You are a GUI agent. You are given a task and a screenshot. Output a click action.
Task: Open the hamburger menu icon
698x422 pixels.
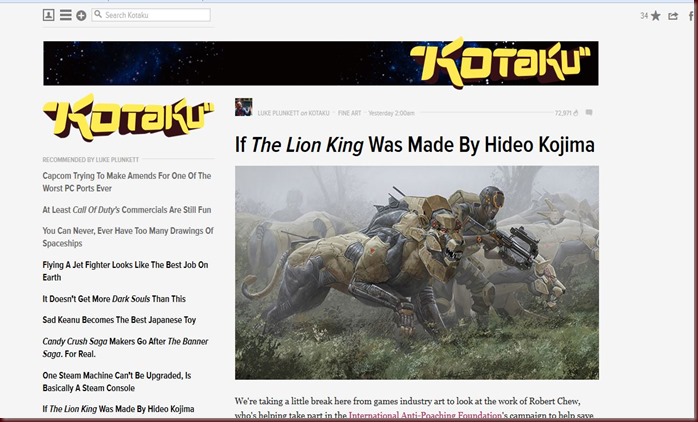pos(65,15)
